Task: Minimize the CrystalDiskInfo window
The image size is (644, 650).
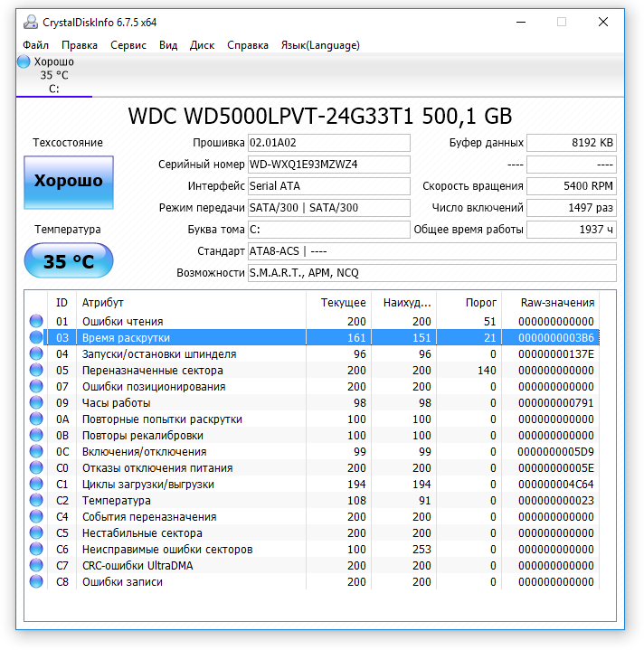Action: tap(521, 22)
